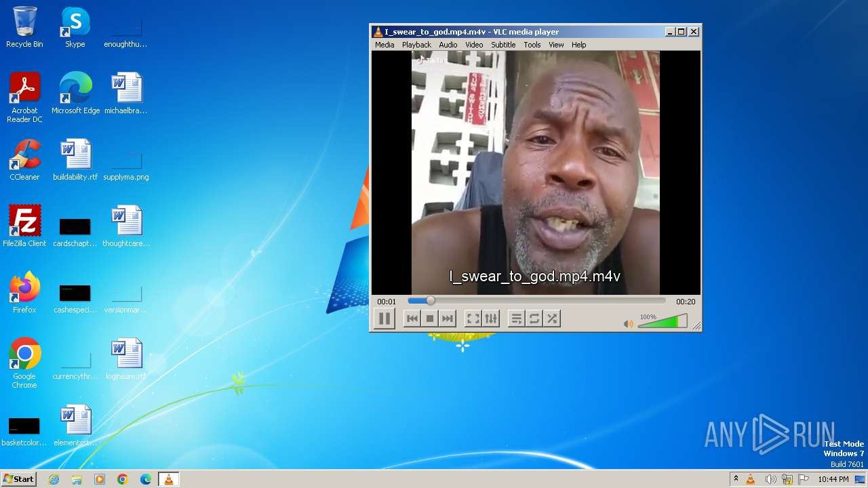868x488 pixels.
Task: Open the taskbar clock 10:44 PM
Action: coord(833,479)
